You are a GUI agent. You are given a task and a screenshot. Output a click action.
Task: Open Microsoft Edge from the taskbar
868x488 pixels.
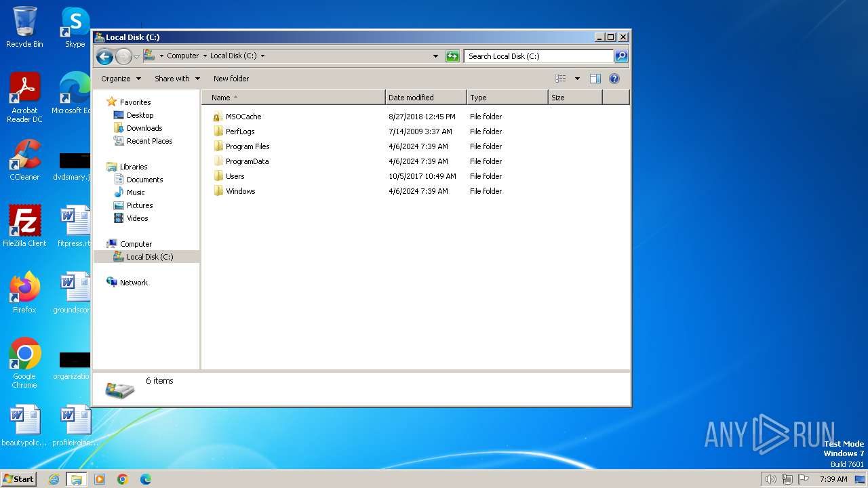pyautogui.click(x=146, y=479)
